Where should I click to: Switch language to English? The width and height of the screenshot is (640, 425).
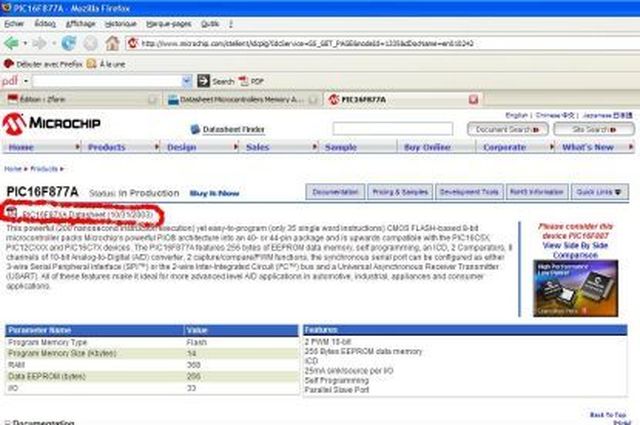tap(517, 116)
